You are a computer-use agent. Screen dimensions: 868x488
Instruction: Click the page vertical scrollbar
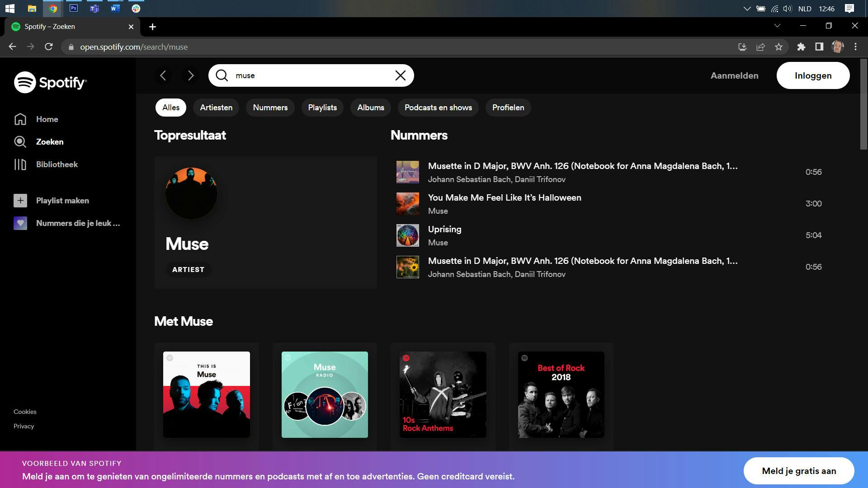(x=863, y=104)
